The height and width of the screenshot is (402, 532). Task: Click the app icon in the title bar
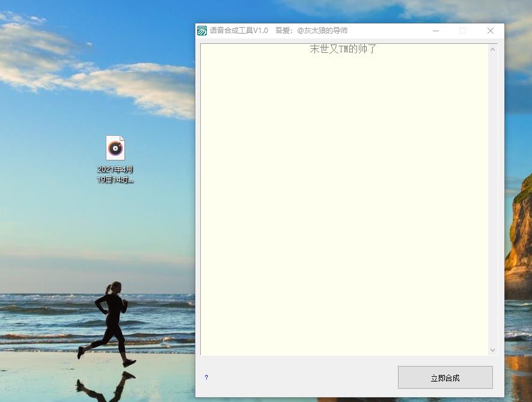click(x=202, y=31)
